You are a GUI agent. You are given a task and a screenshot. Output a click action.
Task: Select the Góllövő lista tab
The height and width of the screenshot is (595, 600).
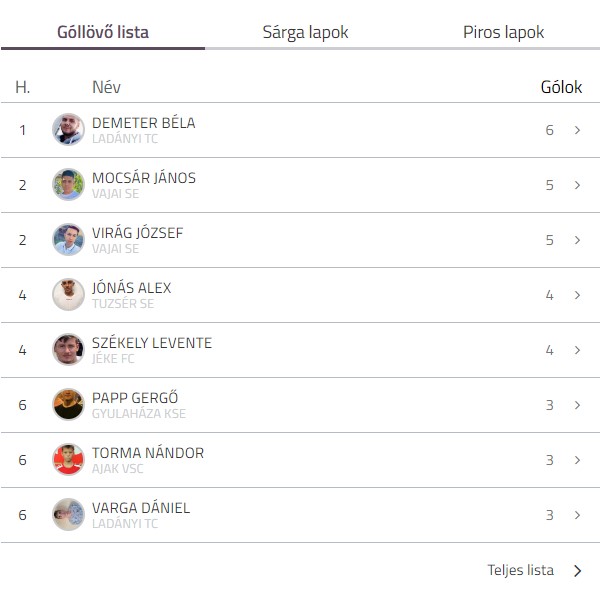click(x=103, y=32)
